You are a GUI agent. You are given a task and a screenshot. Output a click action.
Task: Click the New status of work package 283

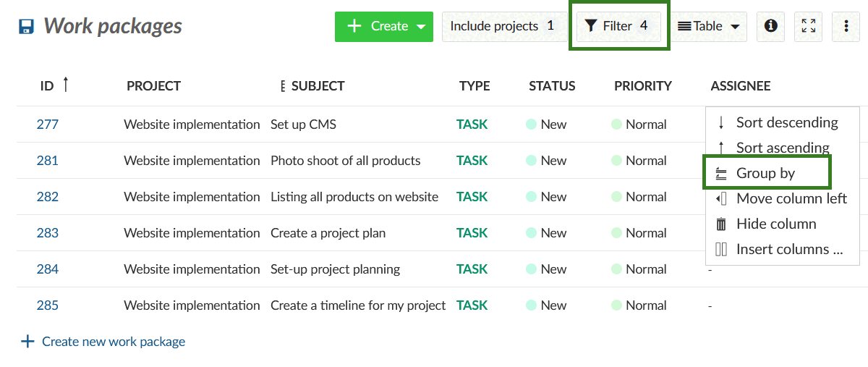coord(553,233)
